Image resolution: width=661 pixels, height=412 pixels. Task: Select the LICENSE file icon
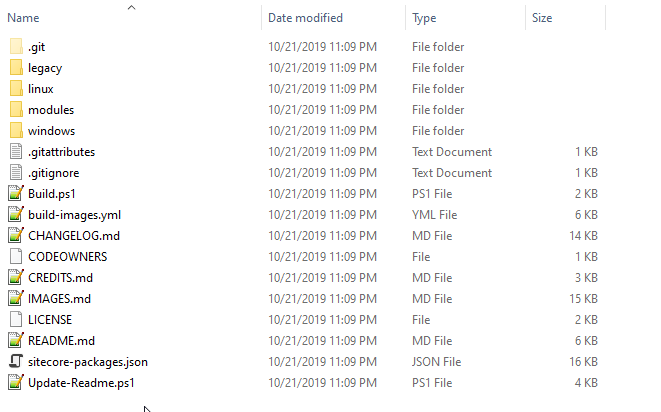pos(16,319)
